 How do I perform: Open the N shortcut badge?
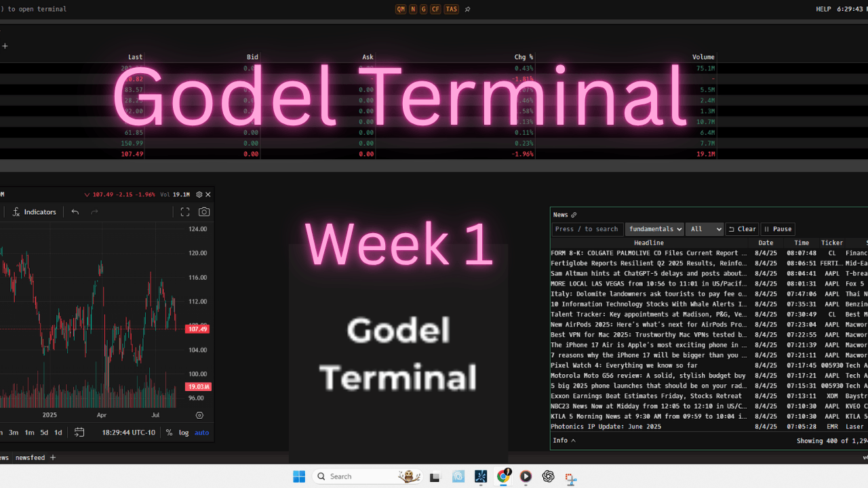click(x=413, y=9)
